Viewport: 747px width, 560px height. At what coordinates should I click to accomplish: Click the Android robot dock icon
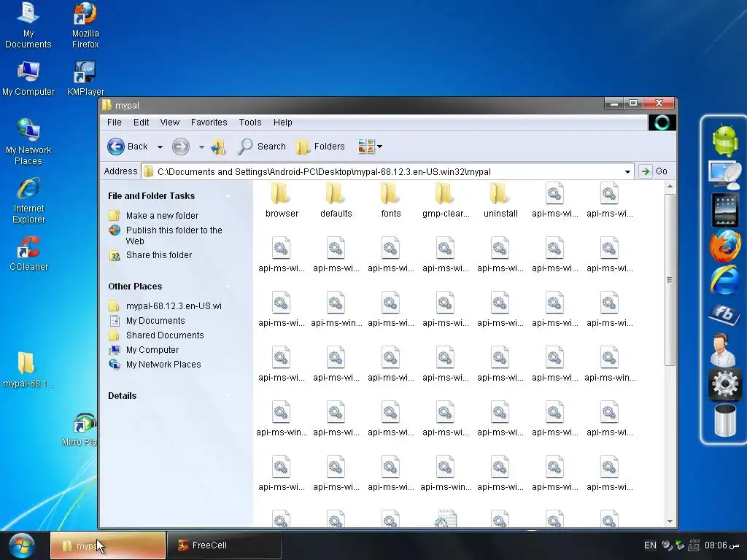coord(724,140)
